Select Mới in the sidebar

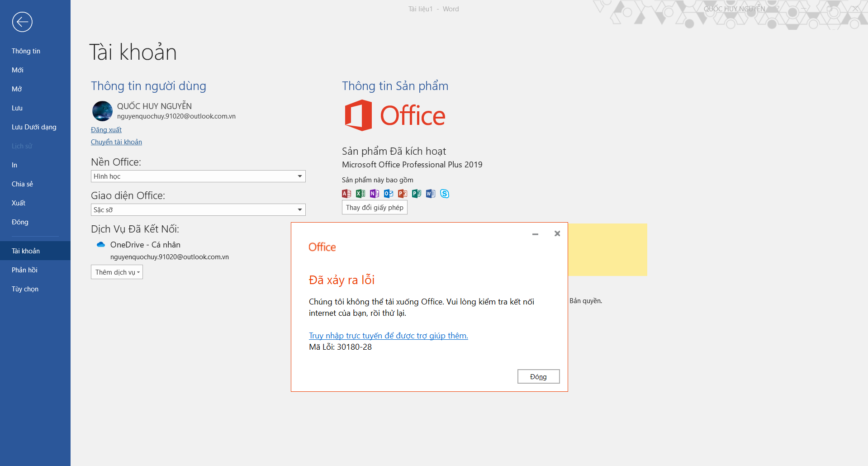(x=35, y=70)
